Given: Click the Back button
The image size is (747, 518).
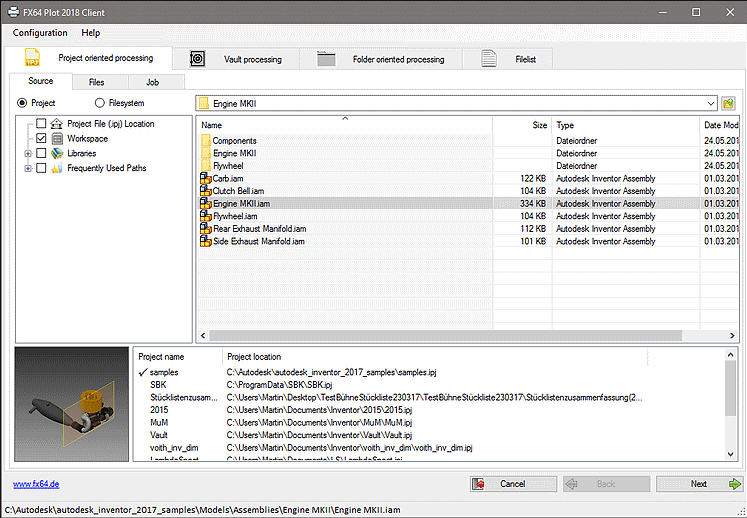Looking at the screenshot, I should [x=606, y=484].
